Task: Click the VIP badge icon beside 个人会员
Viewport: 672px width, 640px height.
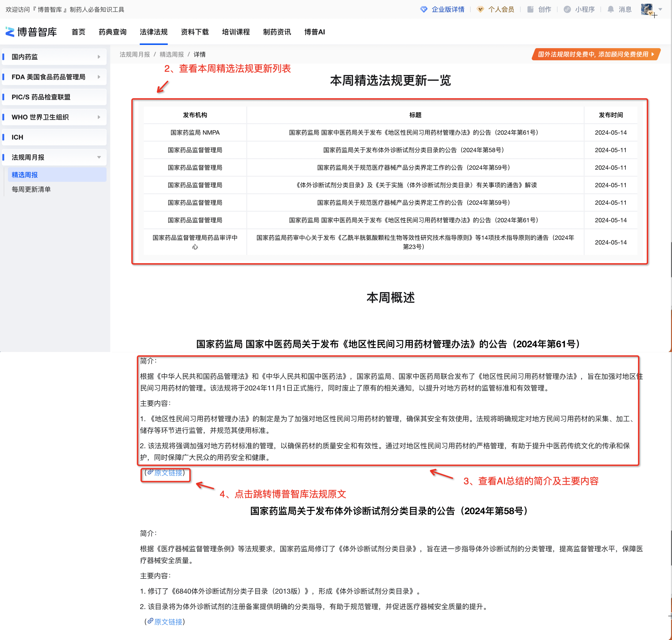Action: (x=480, y=9)
